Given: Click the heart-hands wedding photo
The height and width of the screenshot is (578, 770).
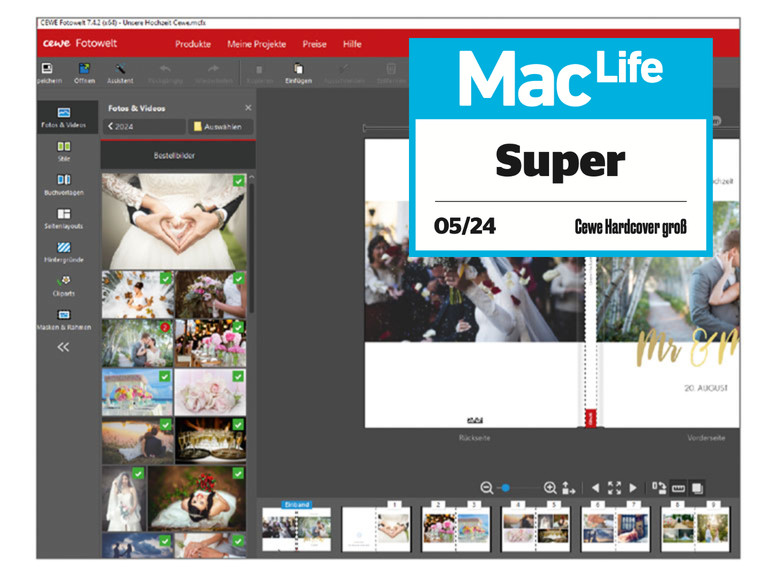Looking at the screenshot, I should tap(174, 221).
